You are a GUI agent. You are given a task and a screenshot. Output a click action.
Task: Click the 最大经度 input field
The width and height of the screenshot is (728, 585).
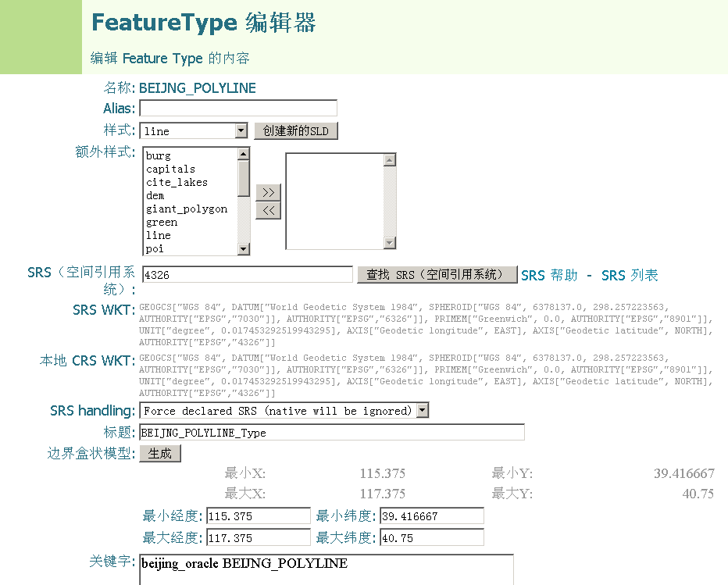coord(259,537)
